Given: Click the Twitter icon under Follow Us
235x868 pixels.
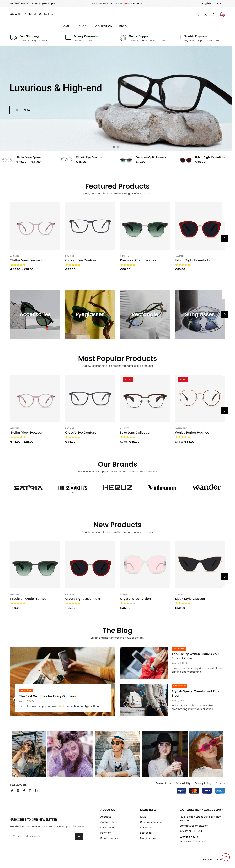Looking at the screenshot, I should (x=12, y=790).
